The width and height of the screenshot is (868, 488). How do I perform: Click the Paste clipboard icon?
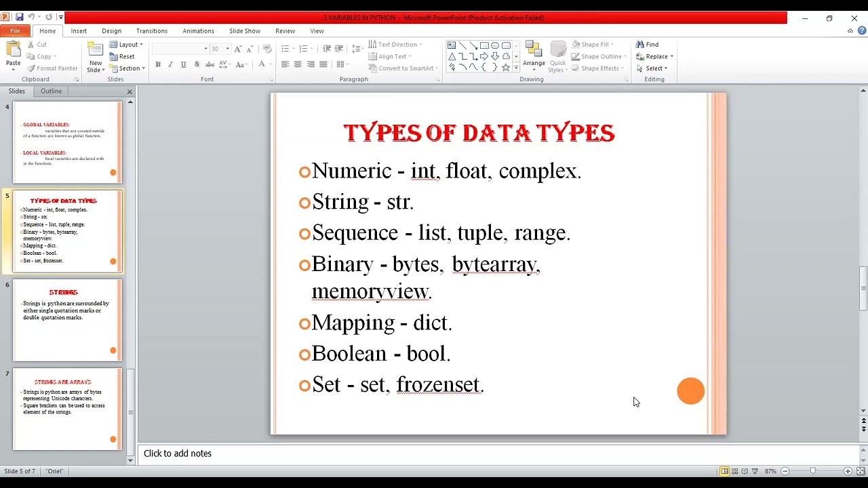point(13,49)
